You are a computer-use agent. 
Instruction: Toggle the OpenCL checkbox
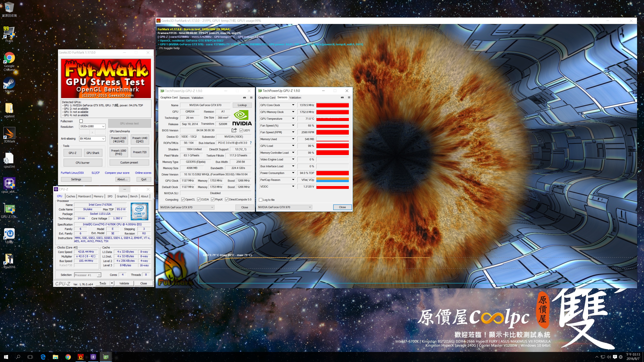coord(183,199)
